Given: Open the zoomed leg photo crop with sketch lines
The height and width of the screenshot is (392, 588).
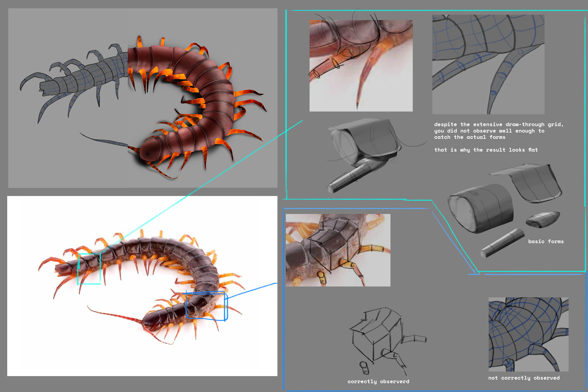Looking at the screenshot, I should click(361, 66).
